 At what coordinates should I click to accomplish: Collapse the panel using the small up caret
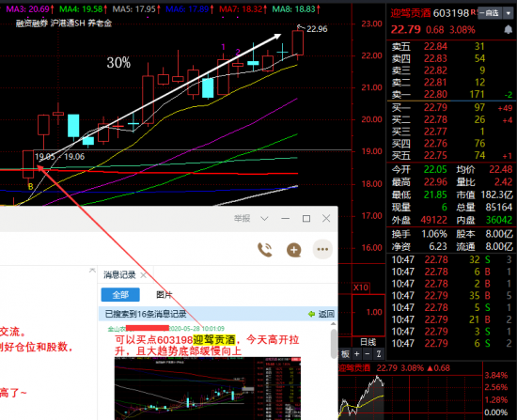(92, 271)
